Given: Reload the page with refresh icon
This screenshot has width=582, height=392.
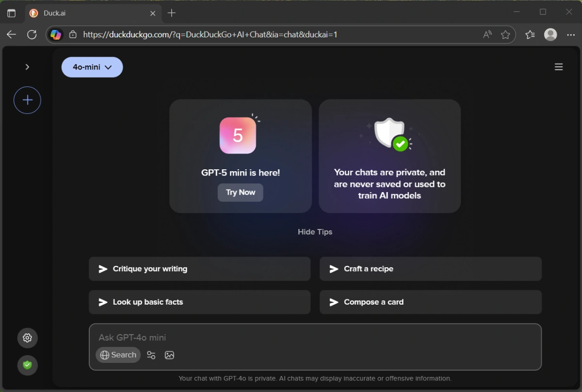Looking at the screenshot, I should tap(32, 34).
